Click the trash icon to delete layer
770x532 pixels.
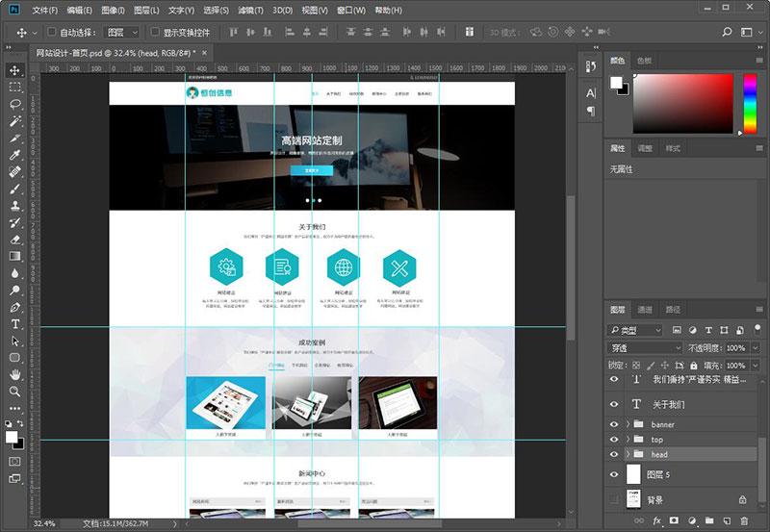point(744,520)
